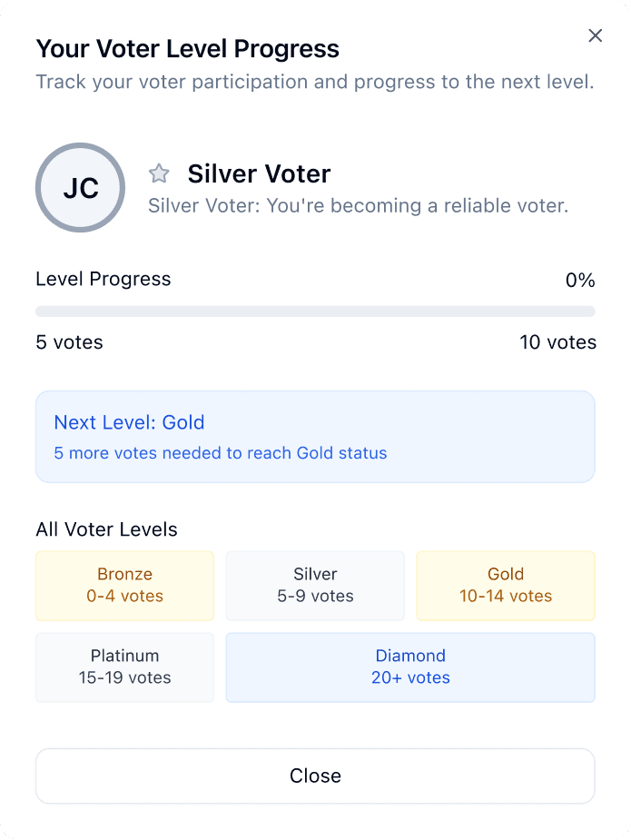Close the dialog with the X icon
Viewport: 631px width, 840px height.
tap(596, 35)
